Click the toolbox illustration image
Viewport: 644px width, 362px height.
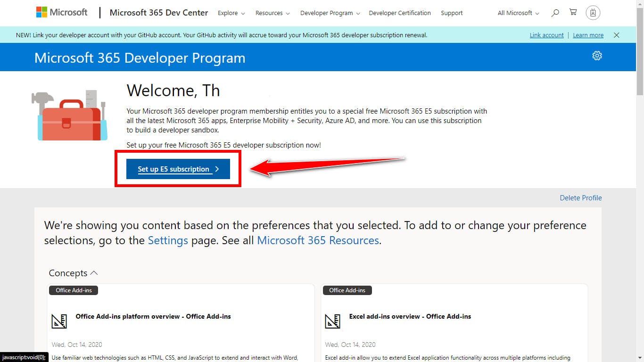point(69,115)
